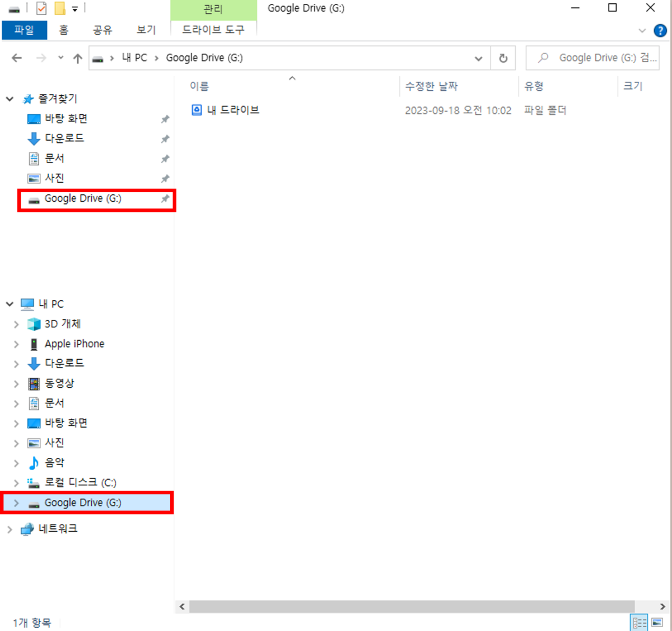672x631 pixels.
Task: Sort by the 수정한 날짜 column header
Action: tap(431, 86)
